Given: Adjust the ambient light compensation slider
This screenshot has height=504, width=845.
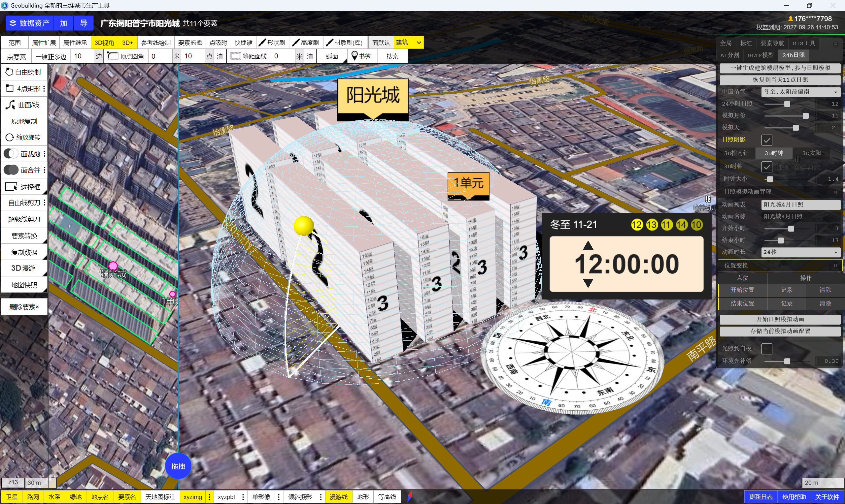Looking at the screenshot, I should [x=787, y=362].
